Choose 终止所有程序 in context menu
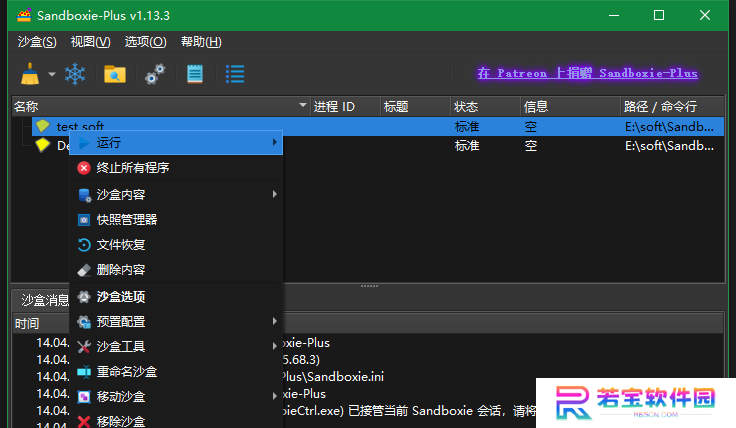The width and height of the screenshot is (736, 428). coord(176,168)
